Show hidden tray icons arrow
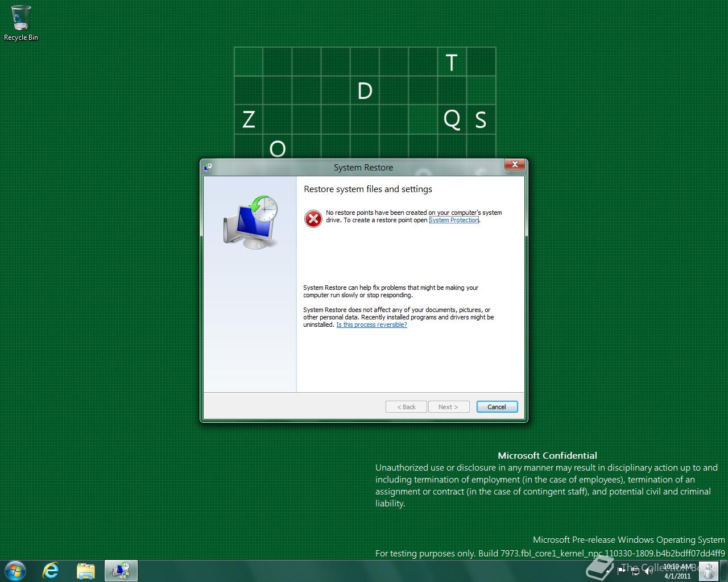Image resolution: width=728 pixels, height=582 pixels. click(x=607, y=571)
